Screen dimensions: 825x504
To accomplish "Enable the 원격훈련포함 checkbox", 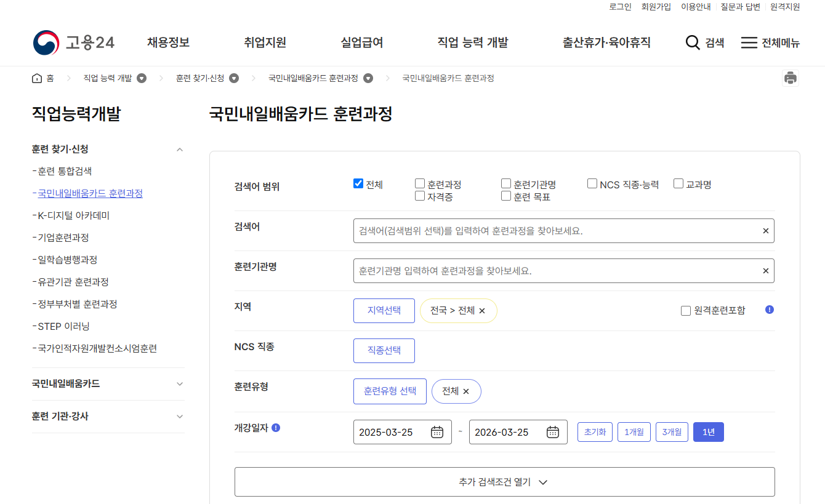I will pyautogui.click(x=686, y=310).
